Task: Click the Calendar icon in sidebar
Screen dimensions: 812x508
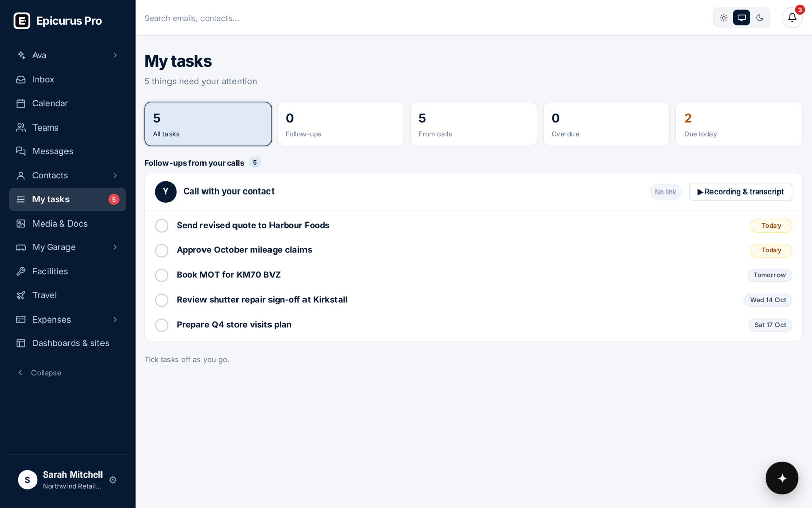Action: coord(21,104)
